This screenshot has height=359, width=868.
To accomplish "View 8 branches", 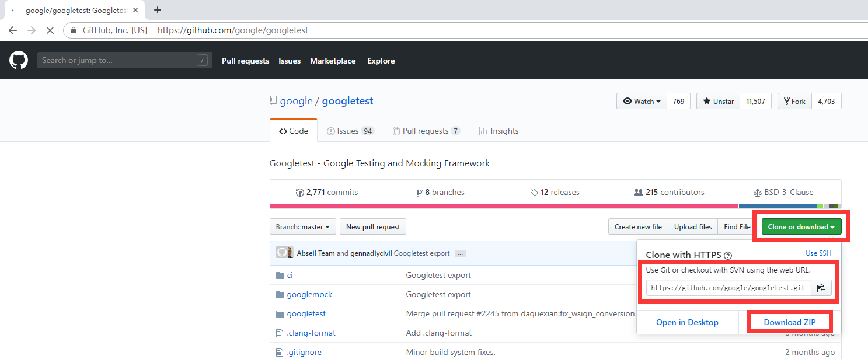I will pos(440,192).
